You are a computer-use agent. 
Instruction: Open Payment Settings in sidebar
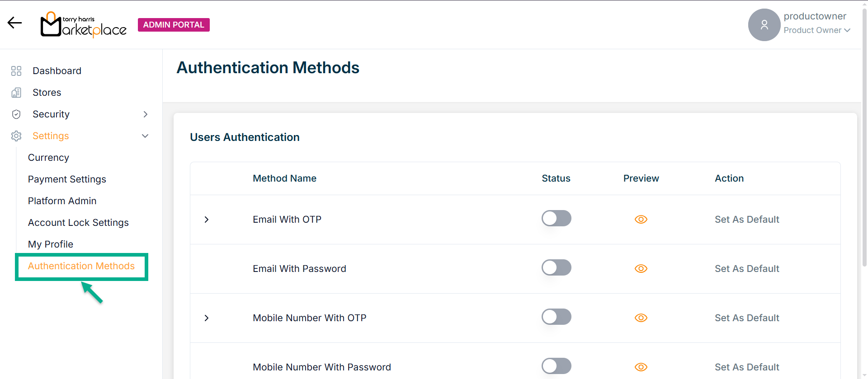coord(67,179)
